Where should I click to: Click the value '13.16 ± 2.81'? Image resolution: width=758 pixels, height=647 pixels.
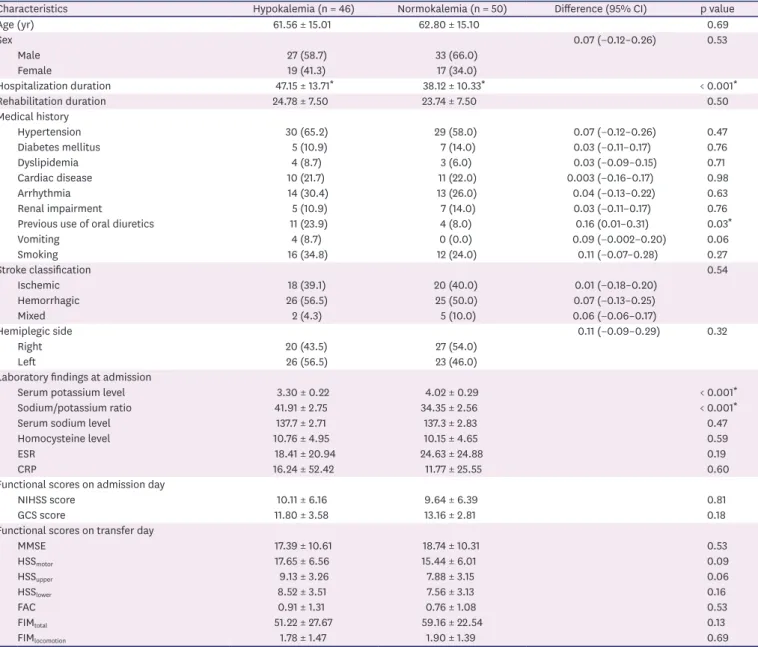(x=450, y=515)
